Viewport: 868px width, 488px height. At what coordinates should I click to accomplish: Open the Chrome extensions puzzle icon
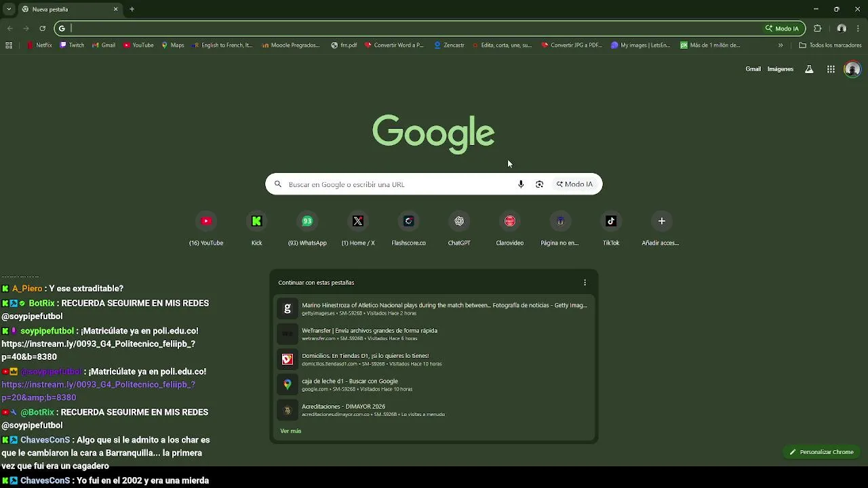point(818,28)
